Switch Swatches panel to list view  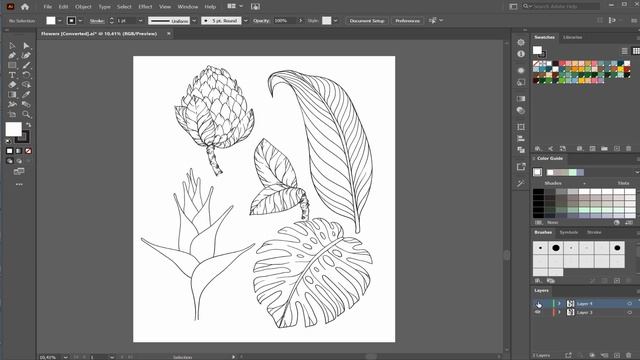[624, 51]
